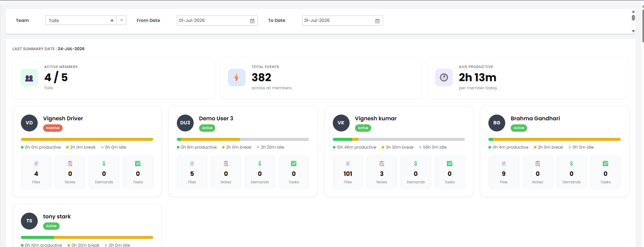
Task: Click the Active badge on Vignesh kumar
Action: 363,128
